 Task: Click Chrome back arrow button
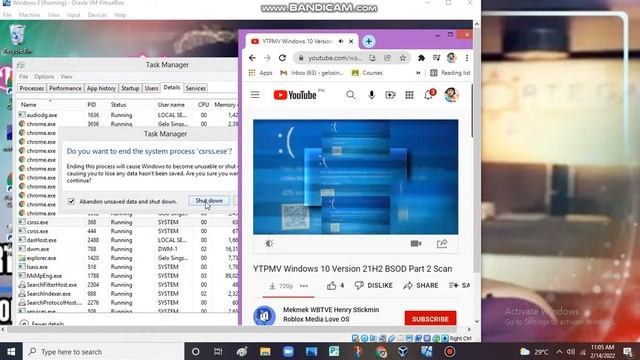click(252, 58)
